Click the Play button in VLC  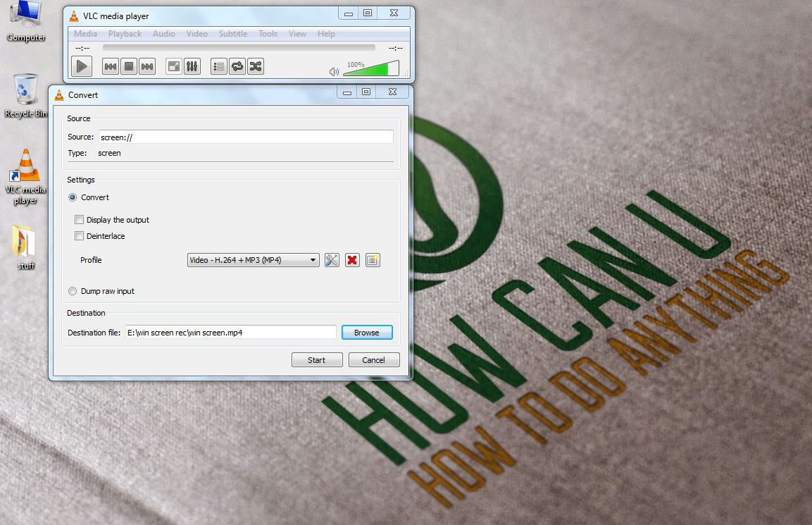point(81,66)
